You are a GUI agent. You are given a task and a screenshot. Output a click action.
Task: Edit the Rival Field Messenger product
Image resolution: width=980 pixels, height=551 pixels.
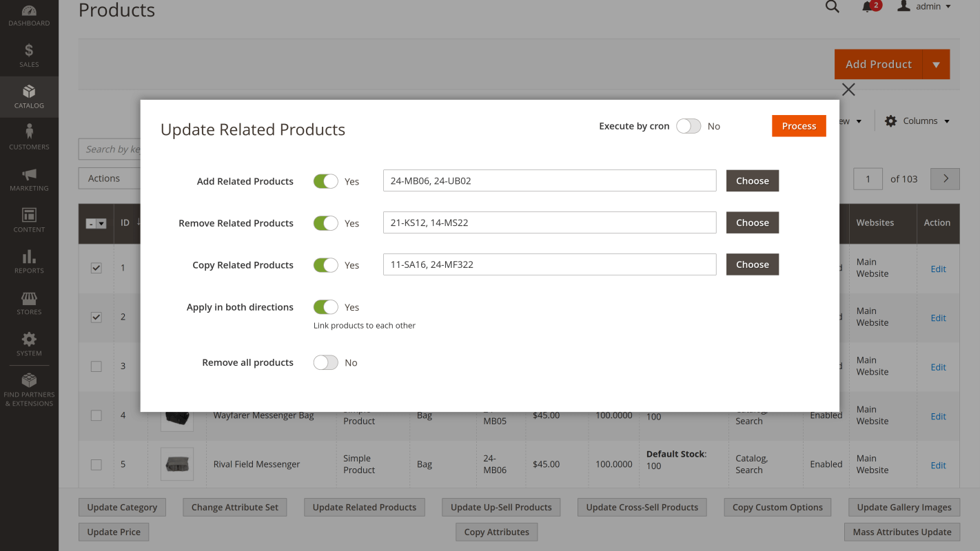(938, 465)
